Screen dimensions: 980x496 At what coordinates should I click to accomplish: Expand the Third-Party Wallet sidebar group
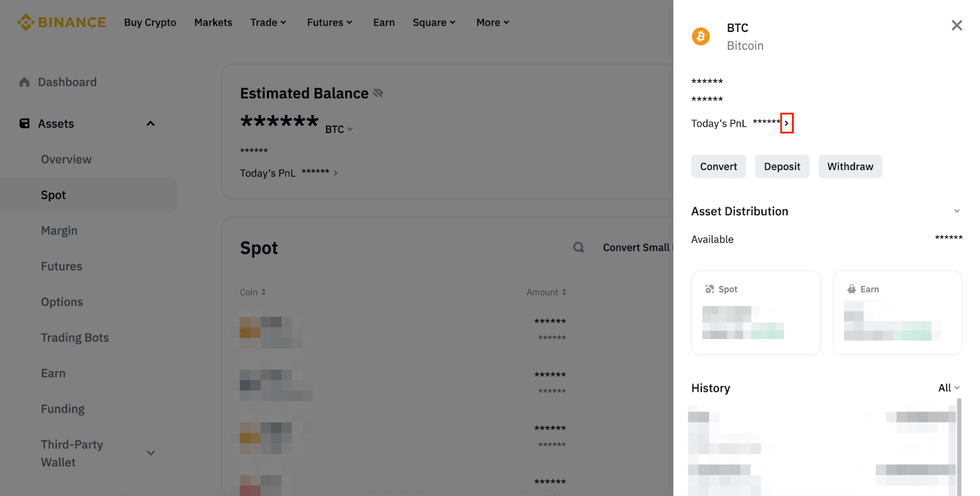coord(151,453)
